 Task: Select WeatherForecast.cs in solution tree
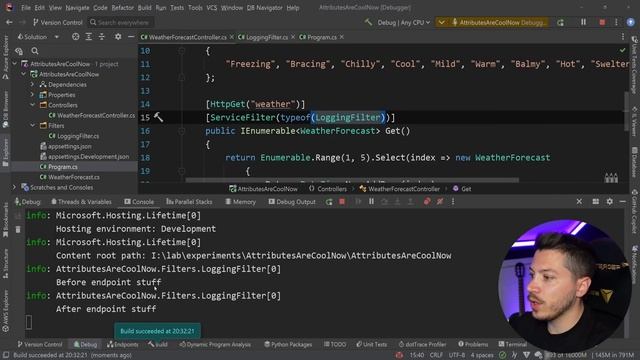[69, 177]
